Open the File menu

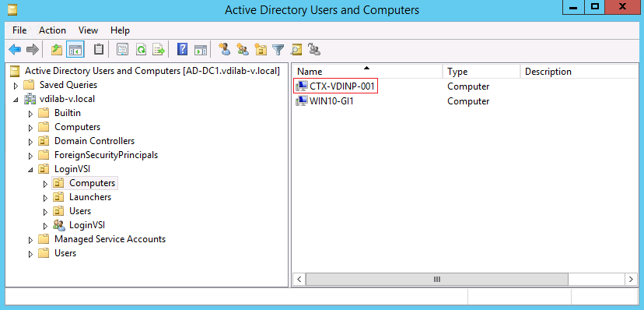point(19,30)
